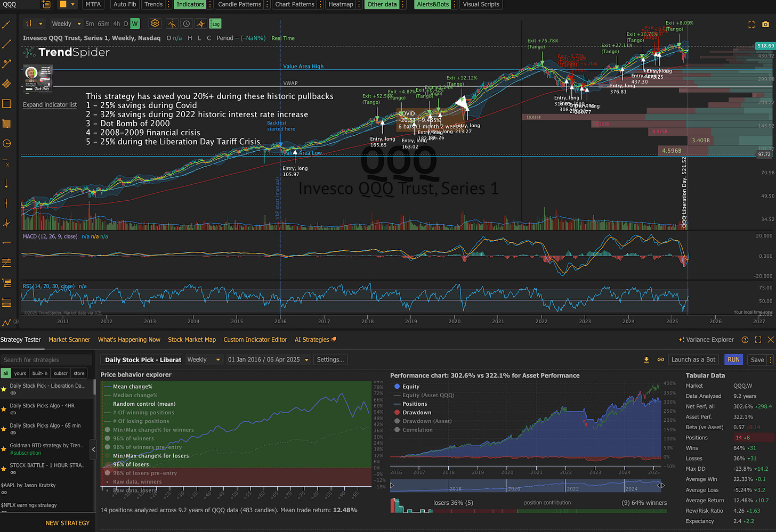
Task: Open strategy Settings...
Action: (x=330, y=360)
